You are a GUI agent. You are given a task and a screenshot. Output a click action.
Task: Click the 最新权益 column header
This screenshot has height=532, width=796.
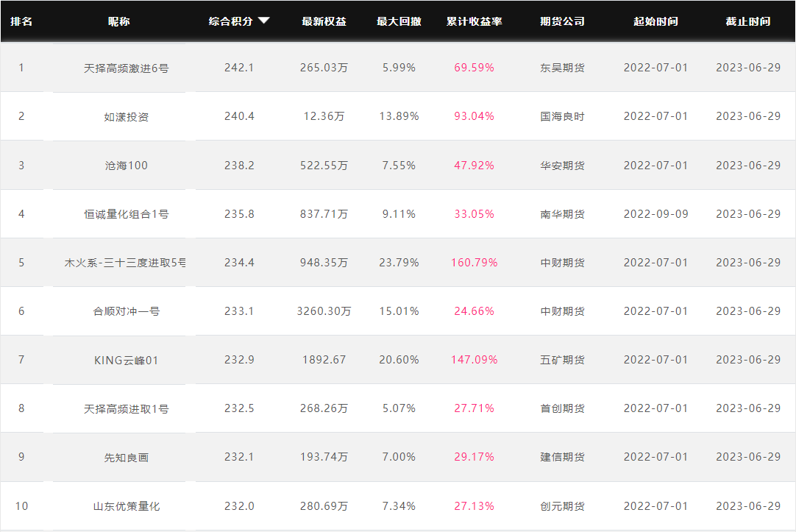(324, 21)
